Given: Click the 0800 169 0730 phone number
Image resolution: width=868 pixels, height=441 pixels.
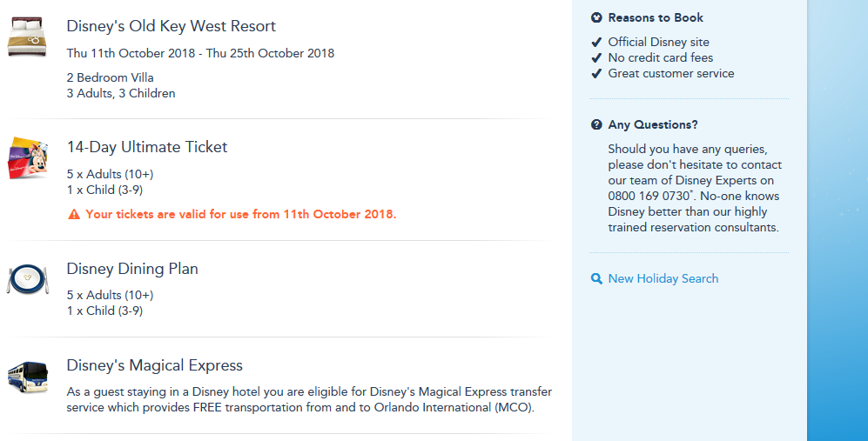Looking at the screenshot, I should 648,197.
